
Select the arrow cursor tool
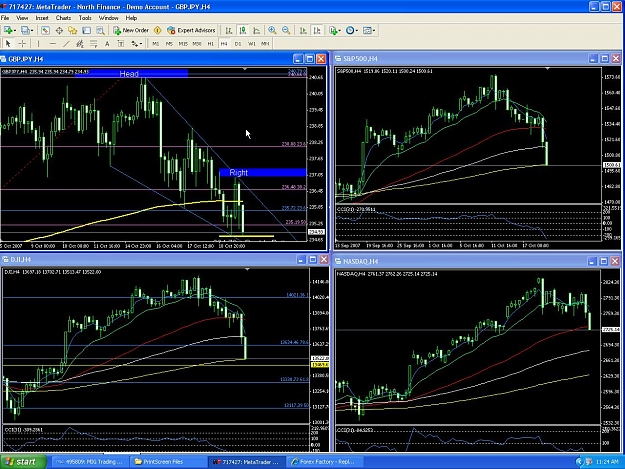[x=8, y=44]
